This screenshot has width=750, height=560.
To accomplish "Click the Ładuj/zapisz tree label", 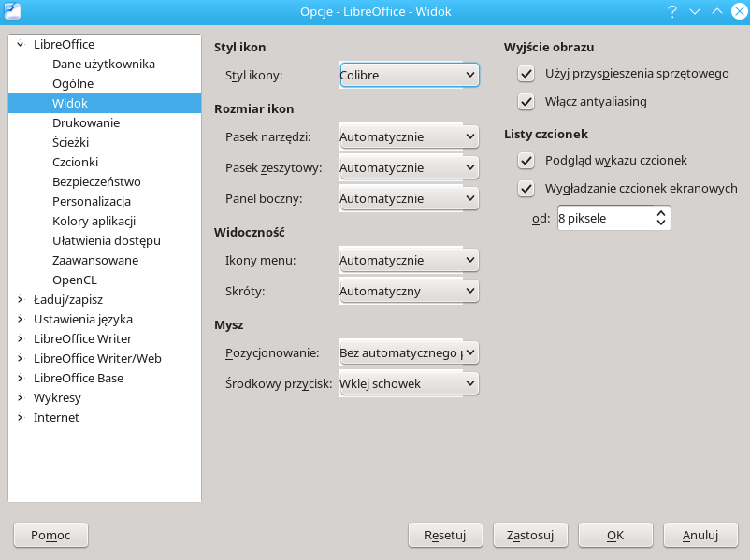I will point(68,300).
